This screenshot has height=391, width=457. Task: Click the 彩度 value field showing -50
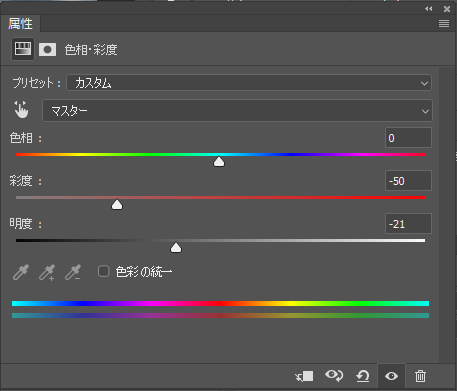click(x=408, y=181)
